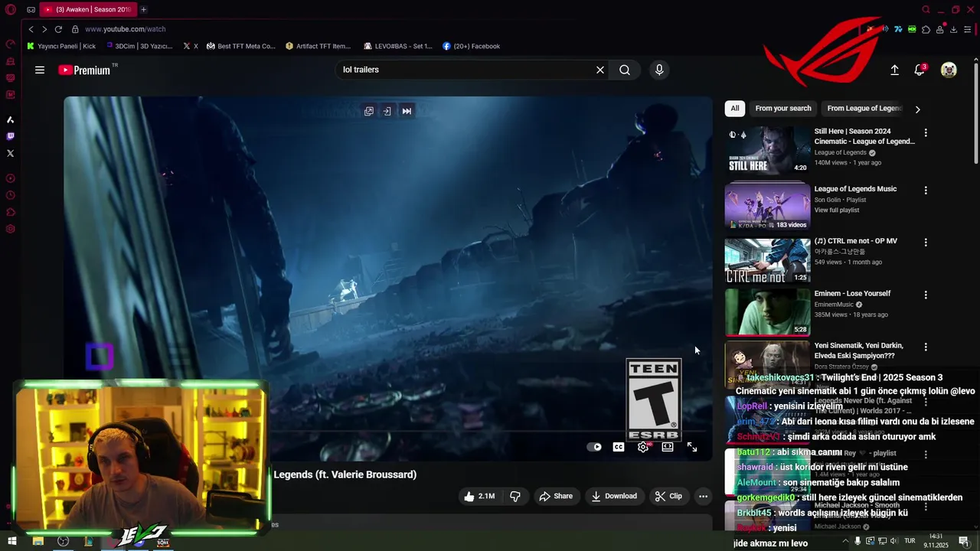
Task: Open 'CTRL me not' video thumbnail
Action: click(x=767, y=260)
